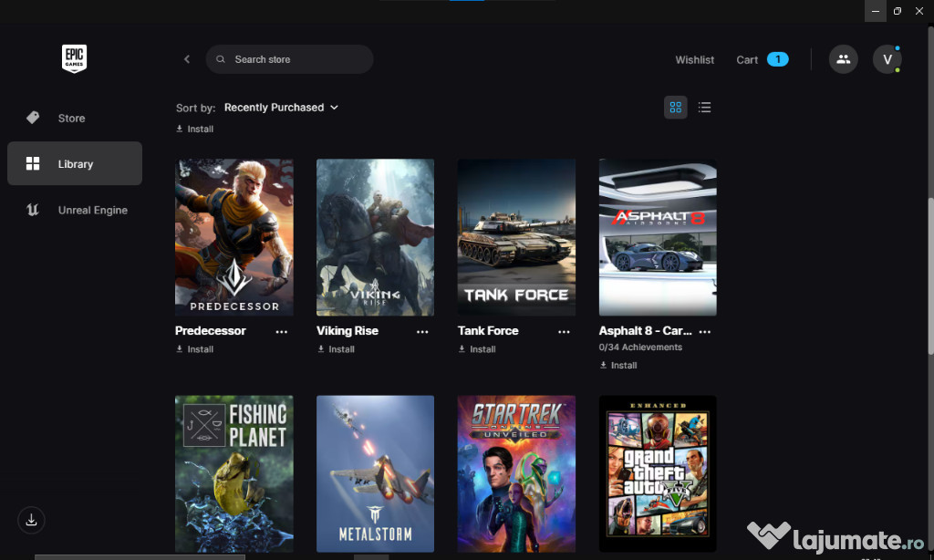The height and width of the screenshot is (560, 934).
Task: Go back with the left arrow
Action: pos(187,59)
